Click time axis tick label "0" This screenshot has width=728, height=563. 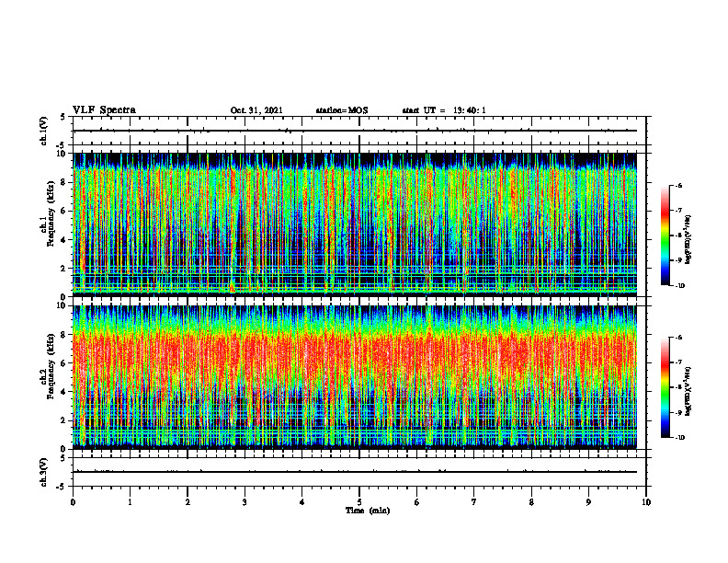coord(73,502)
